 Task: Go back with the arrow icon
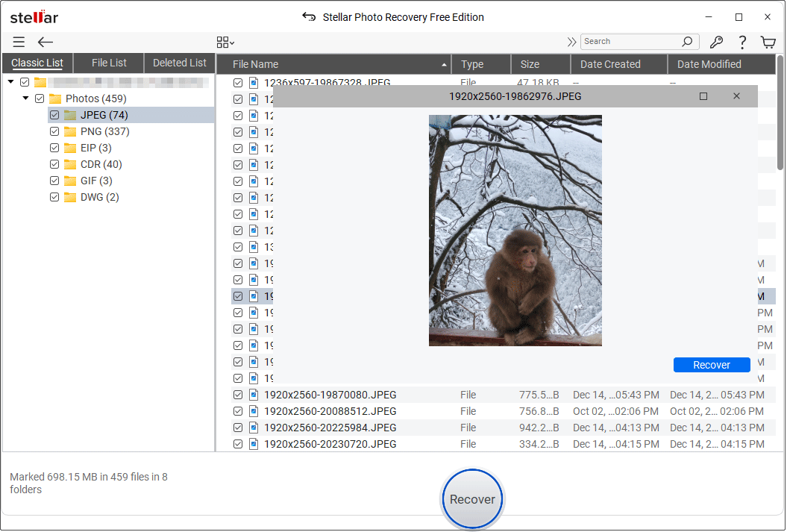tap(46, 43)
